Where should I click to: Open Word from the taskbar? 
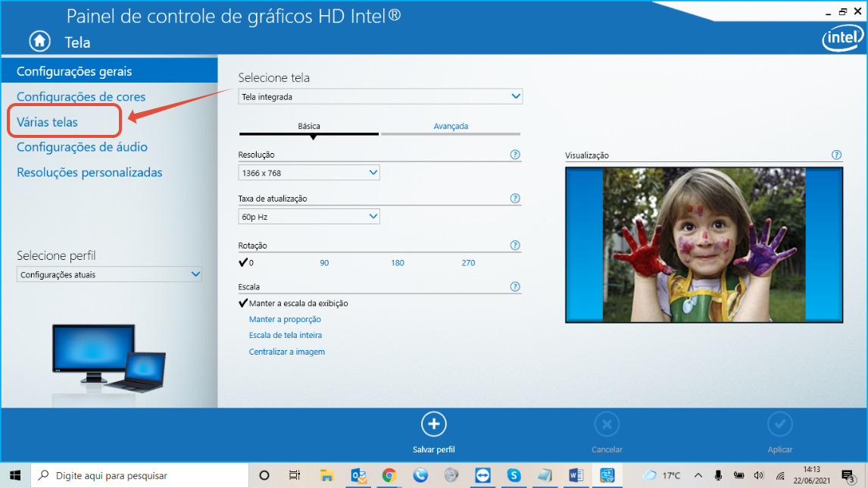pos(576,475)
